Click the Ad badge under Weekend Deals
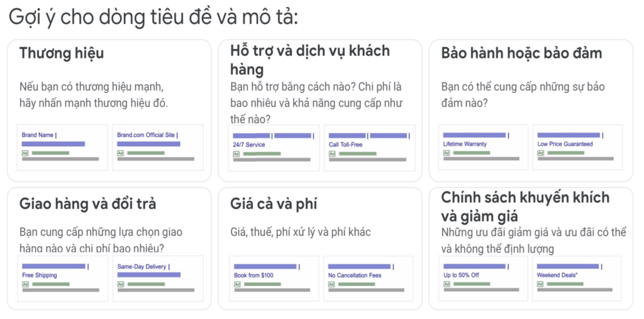 [x=540, y=284]
